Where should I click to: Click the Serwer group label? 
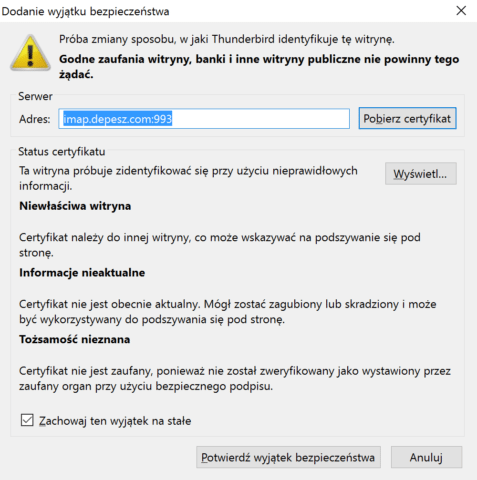click(x=35, y=96)
